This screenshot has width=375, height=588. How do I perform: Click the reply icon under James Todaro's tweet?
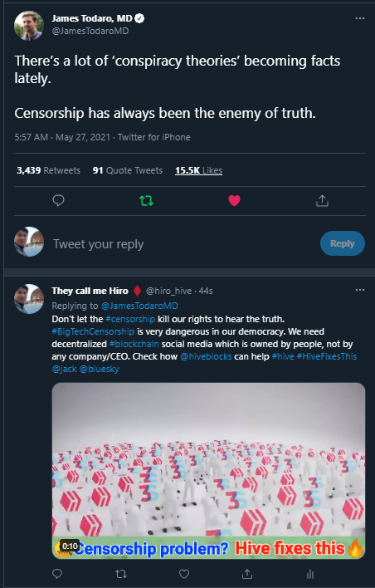[58, 201]
